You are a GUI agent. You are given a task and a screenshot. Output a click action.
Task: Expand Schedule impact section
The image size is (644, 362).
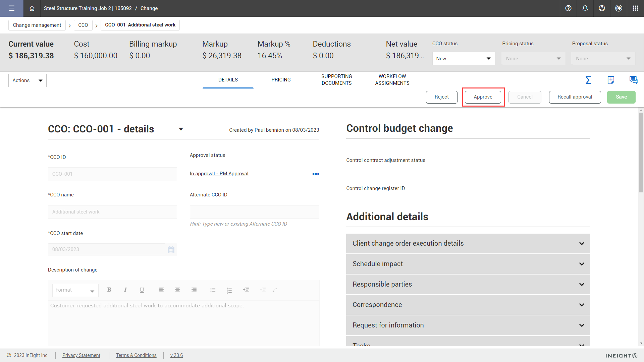pyautogui.click(x=468, y=264)
